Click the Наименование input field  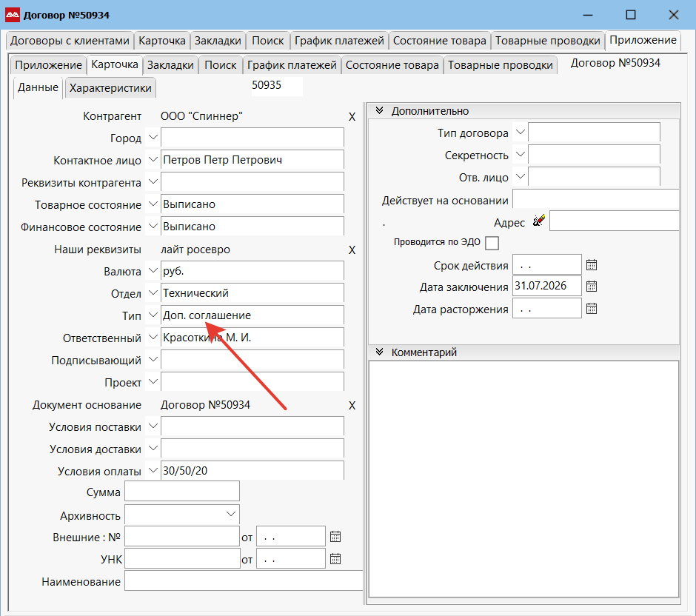click(x=244, y=580)
